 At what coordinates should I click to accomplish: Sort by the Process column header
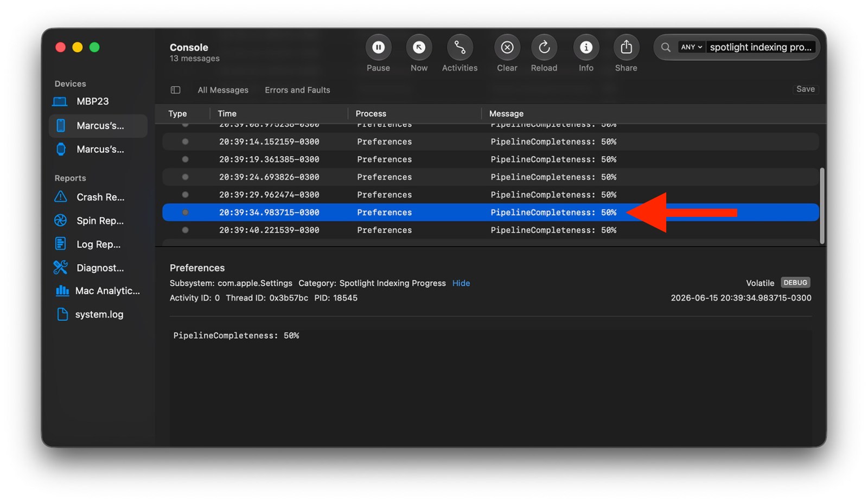coord(371,114)
